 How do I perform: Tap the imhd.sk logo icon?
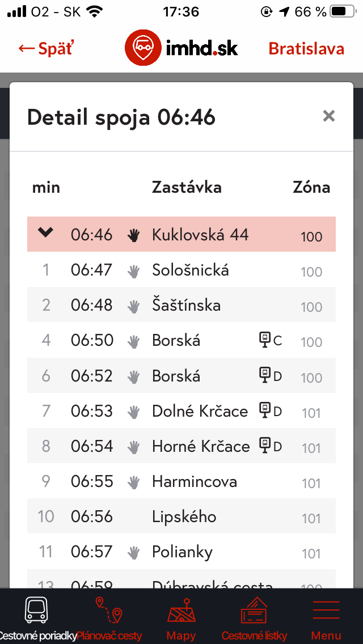pyautogui.click(x=142, y=48)
